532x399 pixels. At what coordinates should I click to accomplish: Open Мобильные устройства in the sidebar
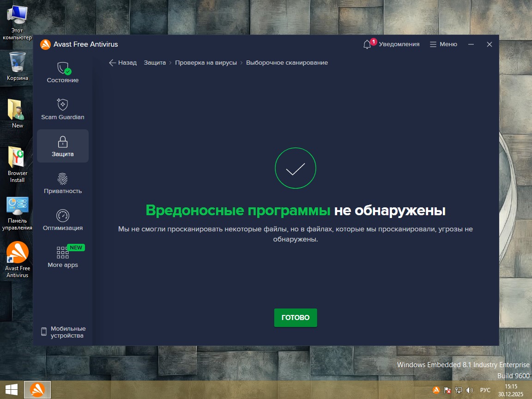click(x=63, y=332)
